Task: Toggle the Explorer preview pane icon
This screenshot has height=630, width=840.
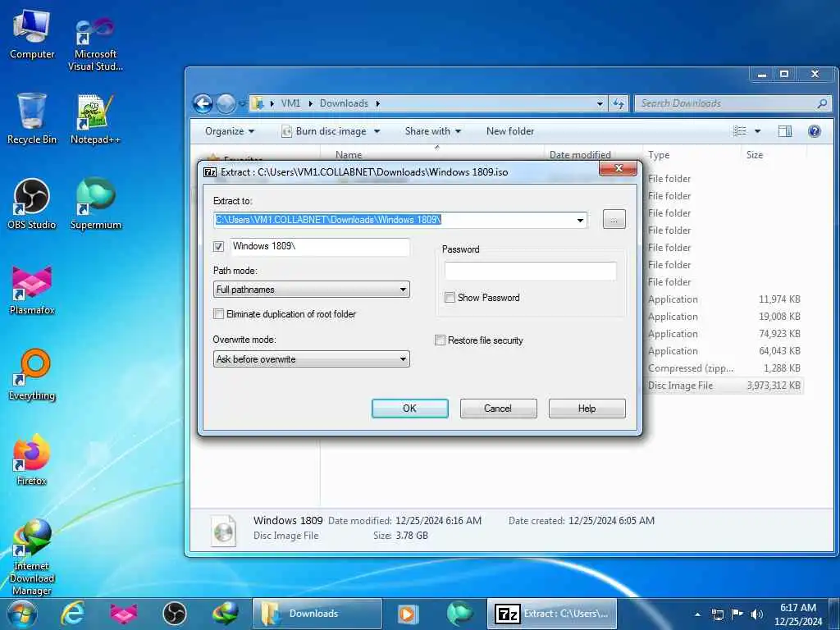Action: pyautogui.click(x=785, y=131)
